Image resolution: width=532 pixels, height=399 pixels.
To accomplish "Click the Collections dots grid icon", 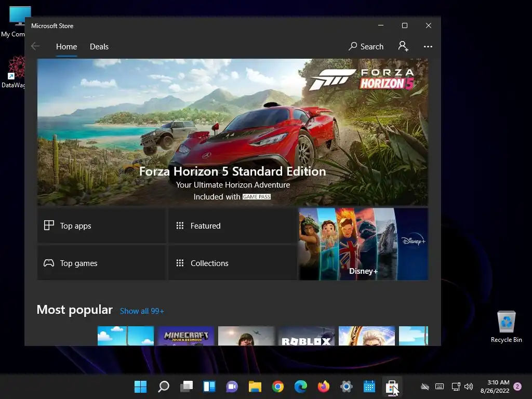I will (x=180, y=263).
